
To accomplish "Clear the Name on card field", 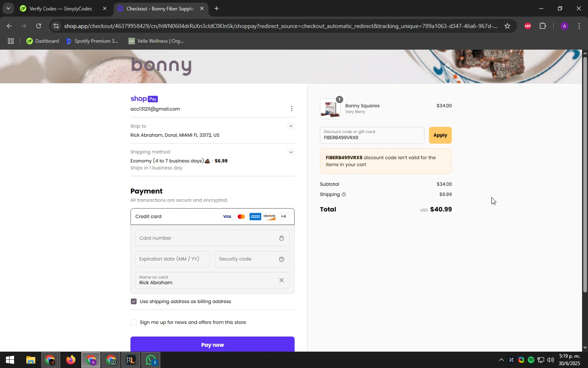I will click(281, 280).
